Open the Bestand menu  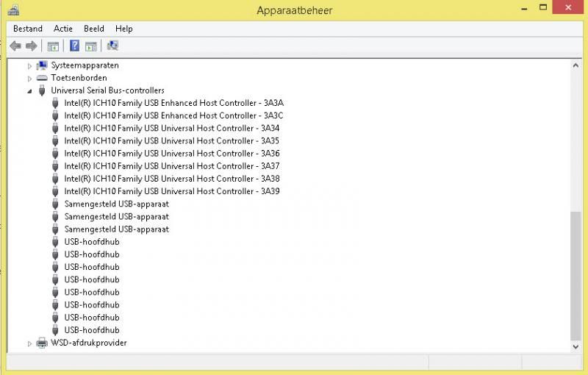coord(28,29)
